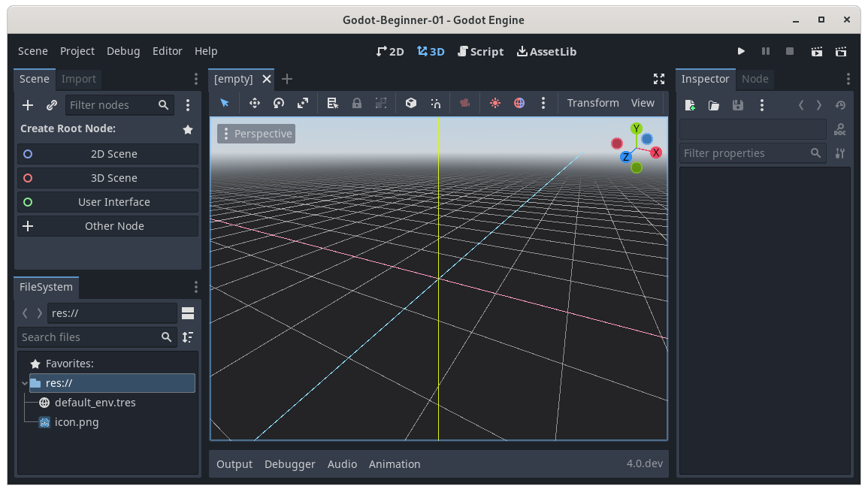Viewport: 868px width, 492px height.
Task: Collapse the res:// folder in FileSystem
Action: 25,383
